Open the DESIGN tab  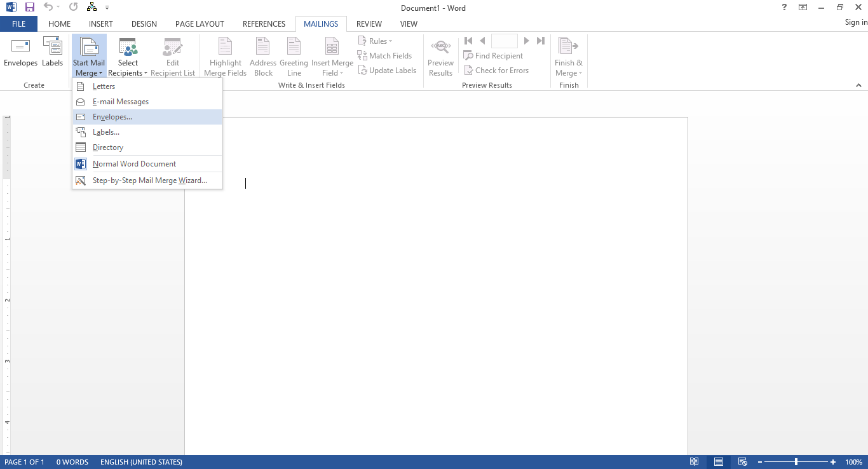coord(144,24)
